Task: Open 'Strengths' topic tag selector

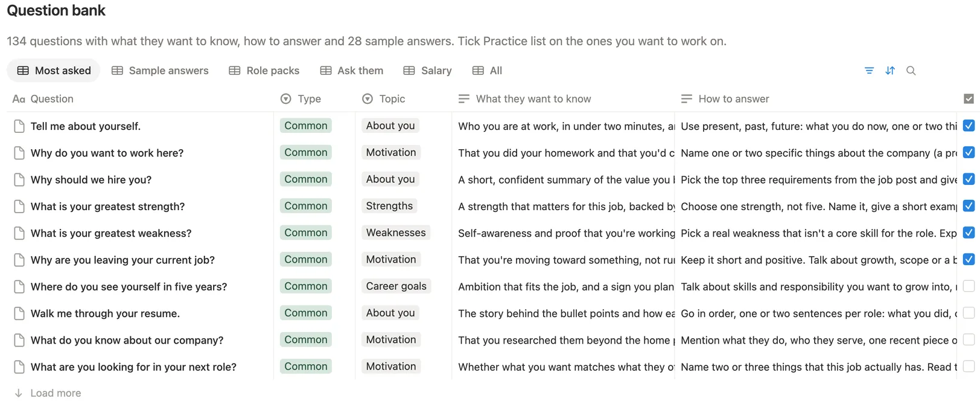Action: [x=389, y=206]
